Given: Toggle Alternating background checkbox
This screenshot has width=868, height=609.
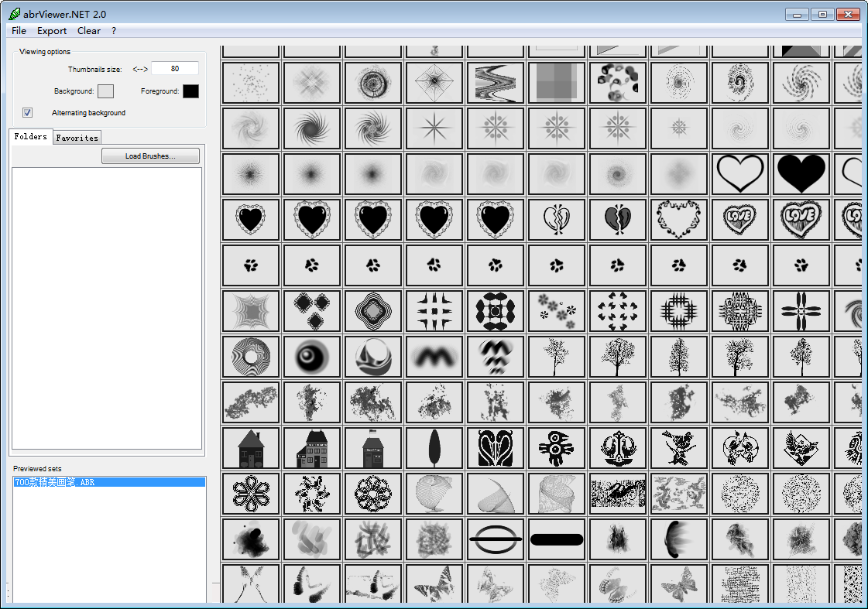Looking at the screenshot, I should [27, 112].
